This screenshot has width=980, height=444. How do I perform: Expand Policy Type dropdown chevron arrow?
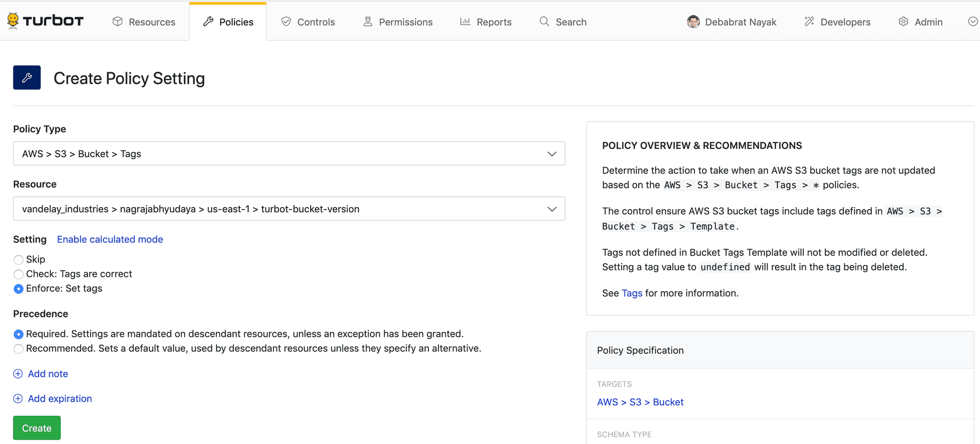(x=552, y=154)
